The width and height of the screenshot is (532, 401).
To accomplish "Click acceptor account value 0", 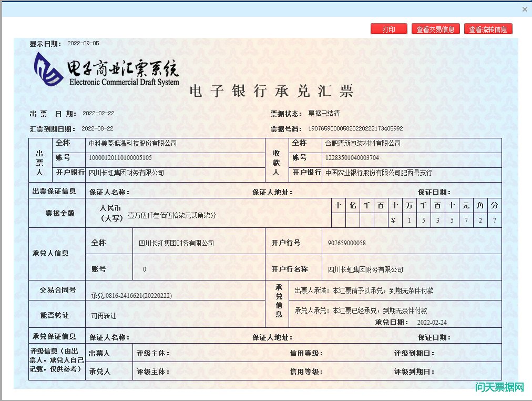I will pyautogui.click(x=145, y=269).
